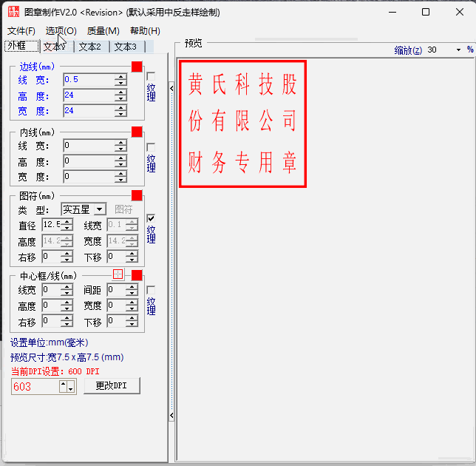Switch to the 外框 tab
This screenshot has height=466, width=476.
(x=21, y=46)
